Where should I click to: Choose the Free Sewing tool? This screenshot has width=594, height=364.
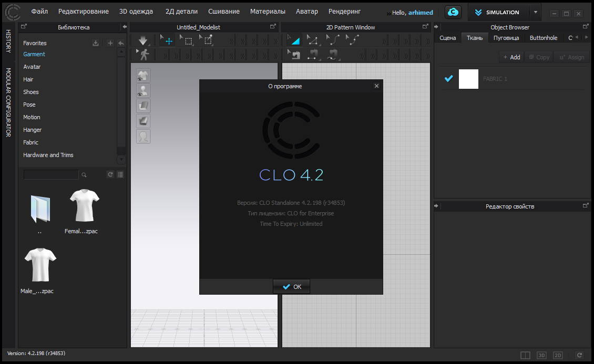tap(333, 55)
